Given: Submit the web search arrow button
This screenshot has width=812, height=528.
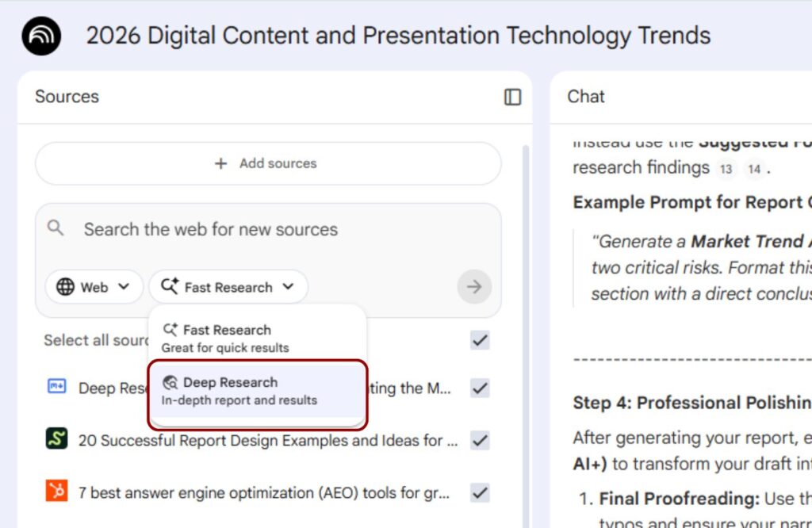Looking at the screenshot, I should click(x=474, y=287).
